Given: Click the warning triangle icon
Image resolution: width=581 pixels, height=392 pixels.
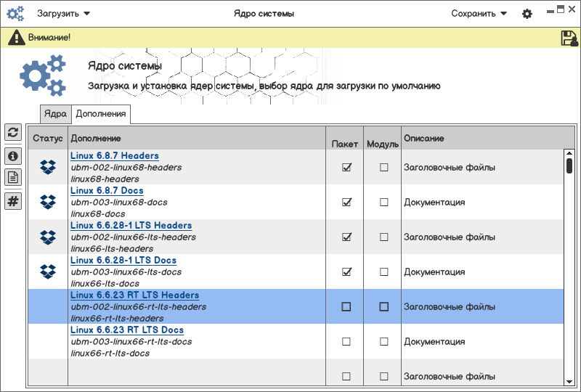Looking at the screenshot, I should (x=17, y=38).
